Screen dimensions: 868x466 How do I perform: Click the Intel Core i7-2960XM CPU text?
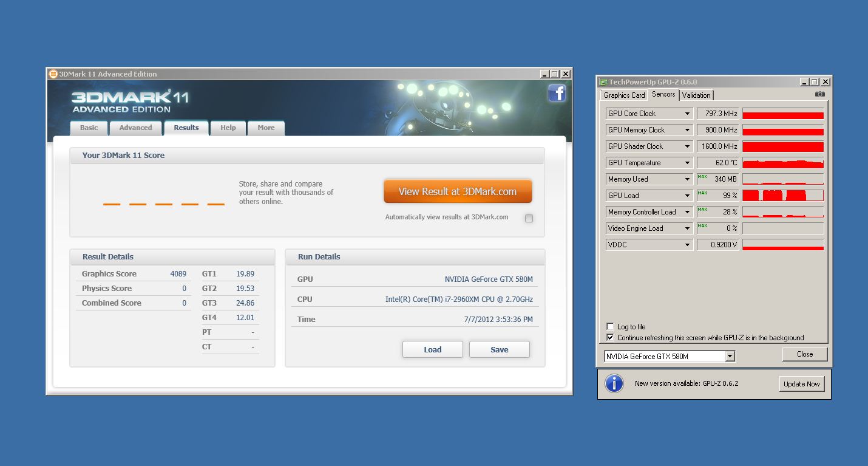(x=459, y=300)
